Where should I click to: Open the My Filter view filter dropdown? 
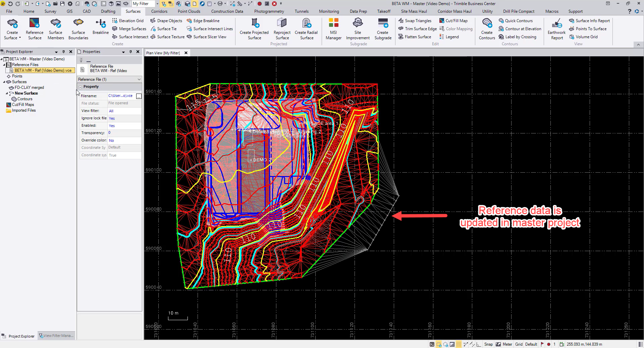coord(157,4)
